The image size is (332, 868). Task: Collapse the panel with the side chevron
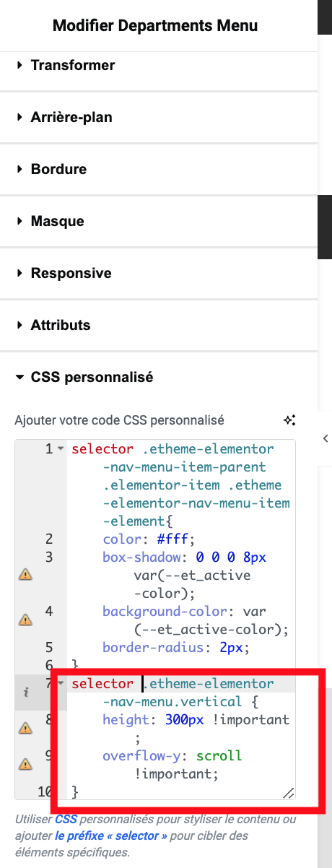[326, 438]
